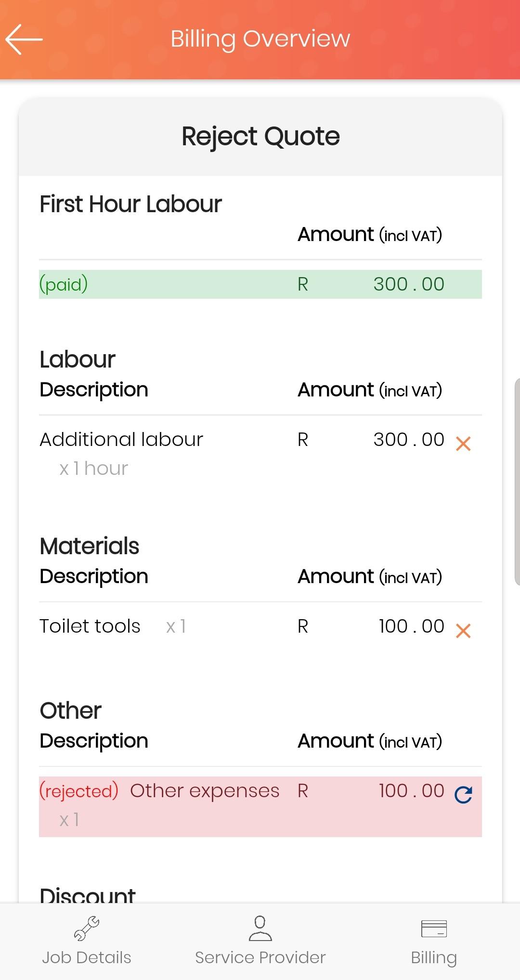Remove the Additional labour line item
This screenshot has height=980, width=520.
coord(463,444)
